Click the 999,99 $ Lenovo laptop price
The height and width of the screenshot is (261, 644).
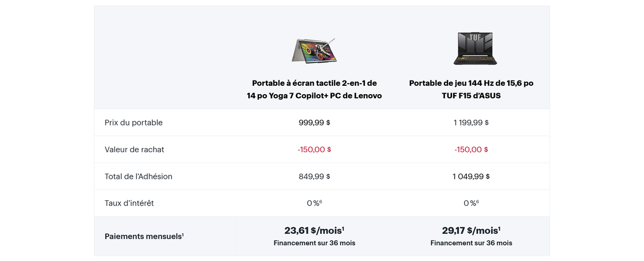point(314,122)
